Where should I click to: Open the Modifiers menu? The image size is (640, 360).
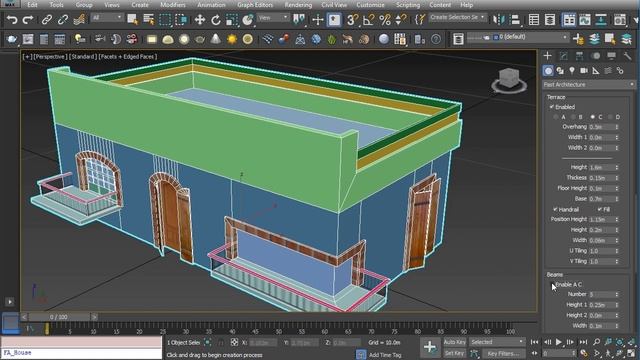(x=173, y=5)
